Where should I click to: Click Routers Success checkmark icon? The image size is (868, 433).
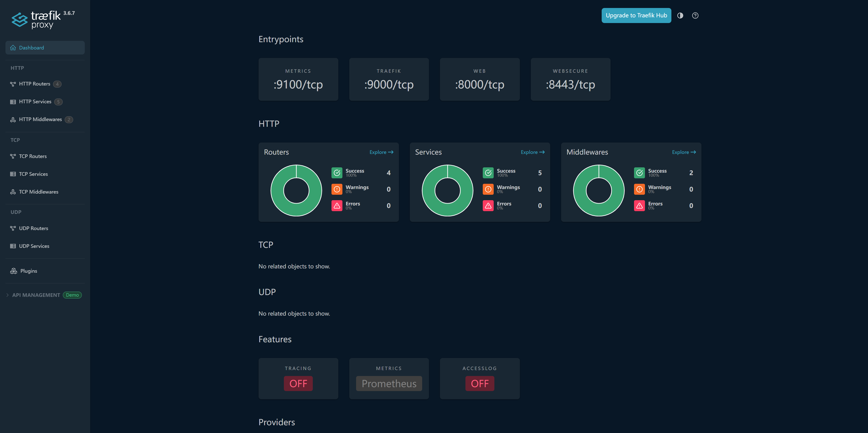tap(337, 173)
